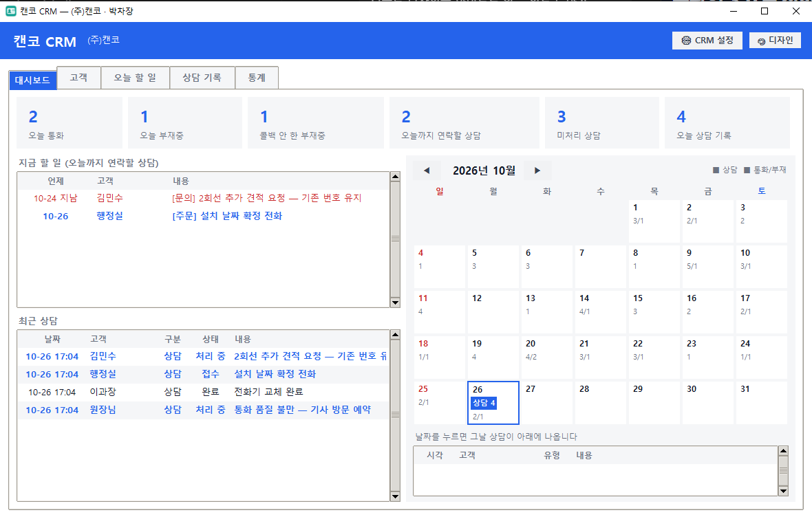Viewport: 812px width, 517px height.
Task: Open the 오늘 상담 기록 card
Action: (x=727, y=123)
